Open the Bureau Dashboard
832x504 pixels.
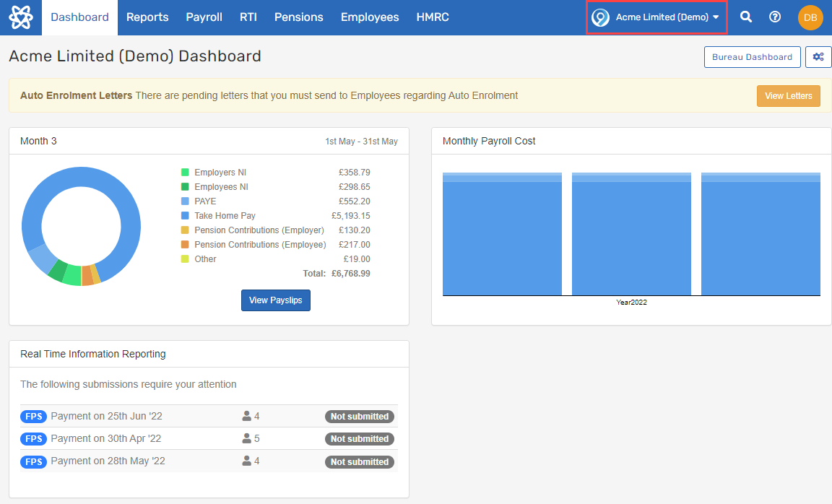(752, 57)
